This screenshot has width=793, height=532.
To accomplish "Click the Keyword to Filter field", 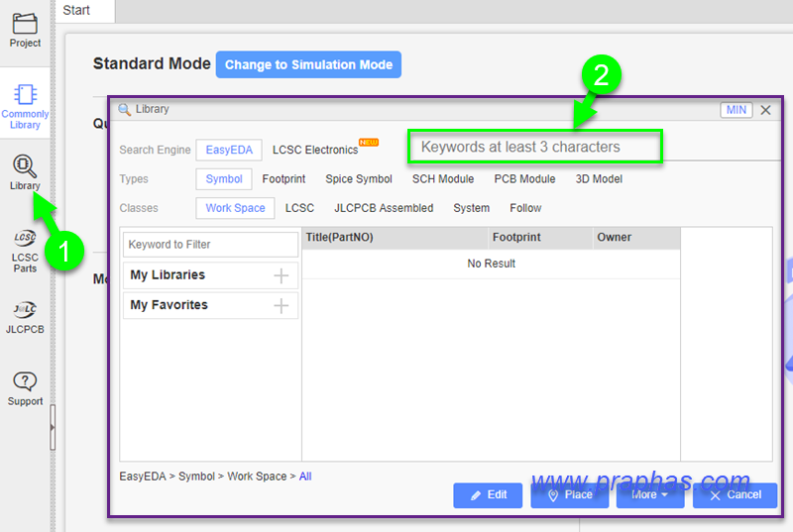I will pyautogui.click(x=210, y=245).
